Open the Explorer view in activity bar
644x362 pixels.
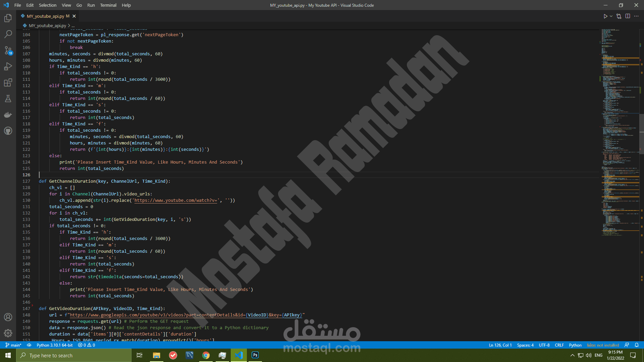[8, 18]
